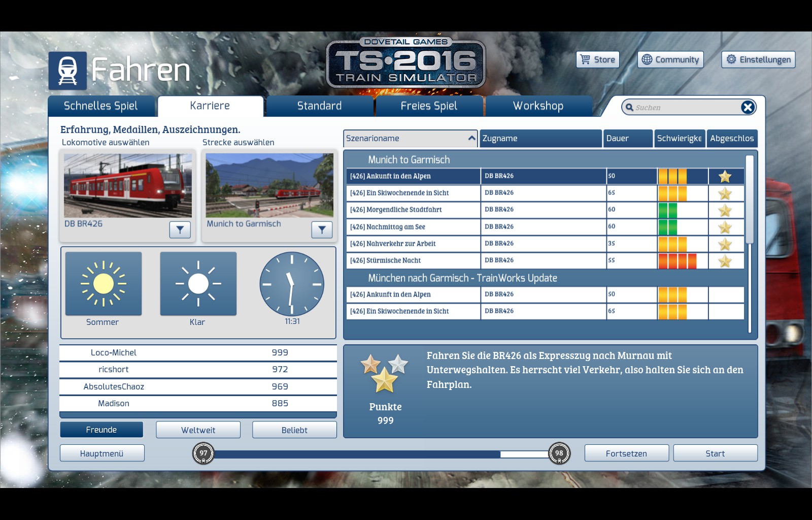Image resolution: width=812 pixels, height=520 pixels.
Task: Show Weltweit leaderboard
Action: tap(198, 430)
